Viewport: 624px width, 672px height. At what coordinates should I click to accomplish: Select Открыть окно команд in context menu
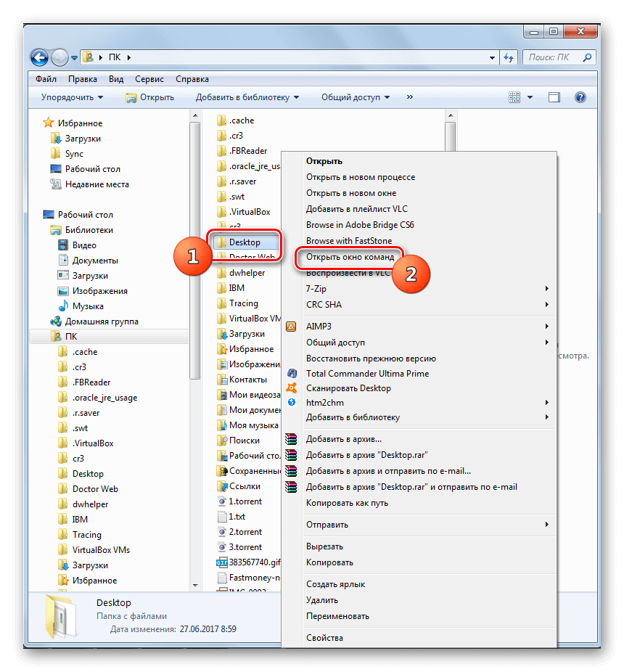pos(350,257)
